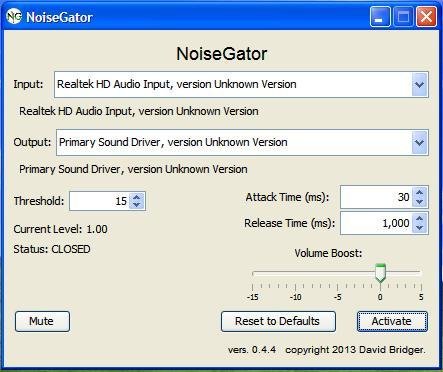Click the Input: label
Viewport: 443px width, 372px height.
click(x=28, y=84)
